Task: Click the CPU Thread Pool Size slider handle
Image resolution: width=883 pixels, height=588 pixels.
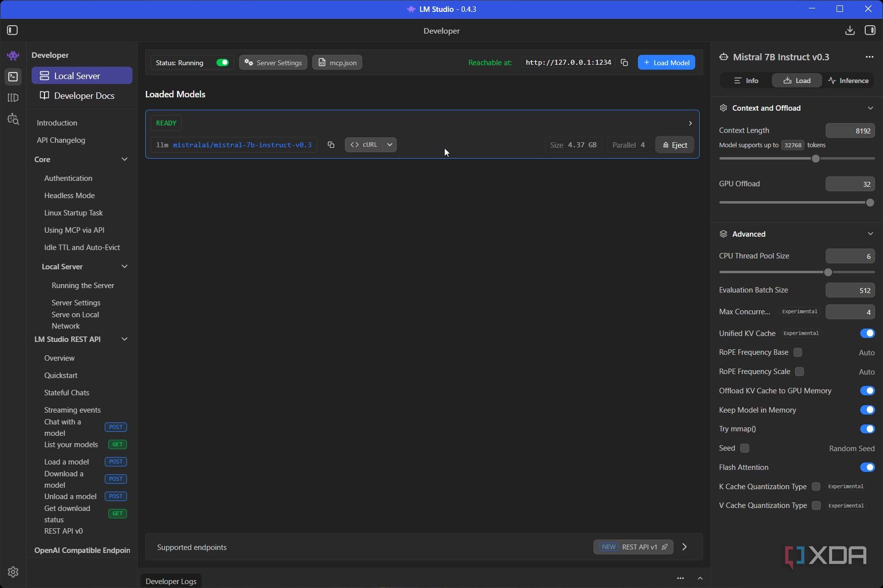Action: coord(828,272)
